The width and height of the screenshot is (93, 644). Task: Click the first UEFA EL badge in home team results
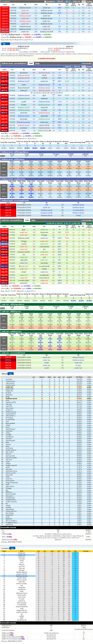4,78
